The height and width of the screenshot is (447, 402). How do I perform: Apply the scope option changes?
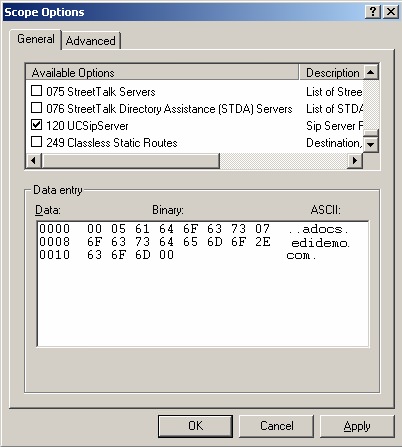tap(357, 426)
